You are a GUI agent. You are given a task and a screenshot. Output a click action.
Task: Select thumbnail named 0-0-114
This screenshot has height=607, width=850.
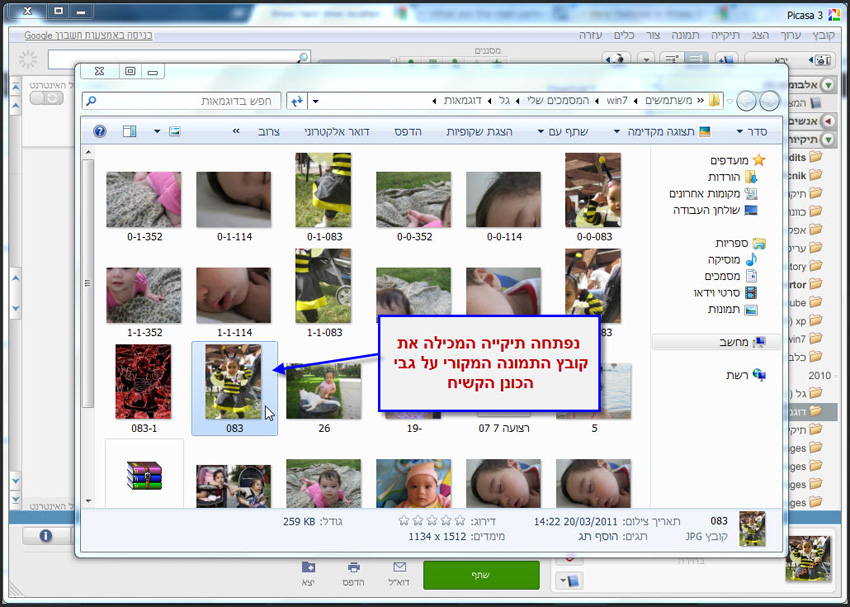504,199
